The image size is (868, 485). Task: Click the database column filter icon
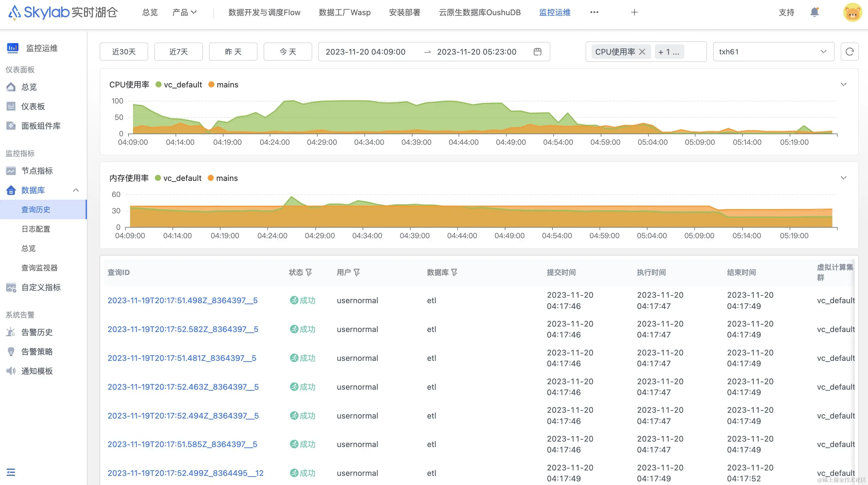pos(454,272)
